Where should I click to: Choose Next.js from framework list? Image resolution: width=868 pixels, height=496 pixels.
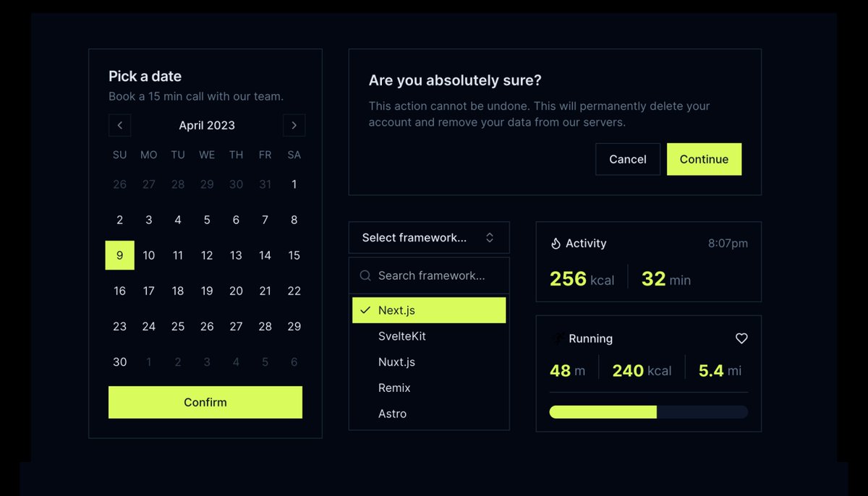[x=429, y=310]
